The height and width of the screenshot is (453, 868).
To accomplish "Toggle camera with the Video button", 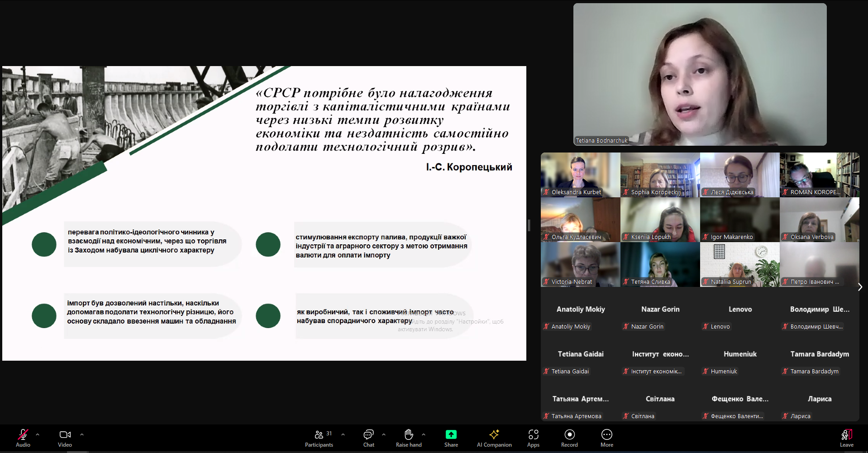I will point(65,438).
